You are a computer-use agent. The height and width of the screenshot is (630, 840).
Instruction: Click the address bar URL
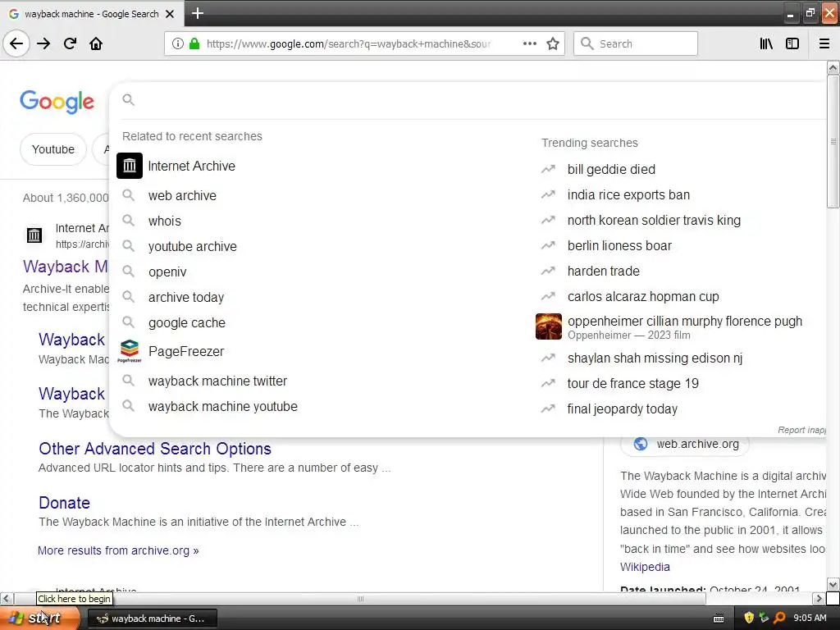coord(348,43)
